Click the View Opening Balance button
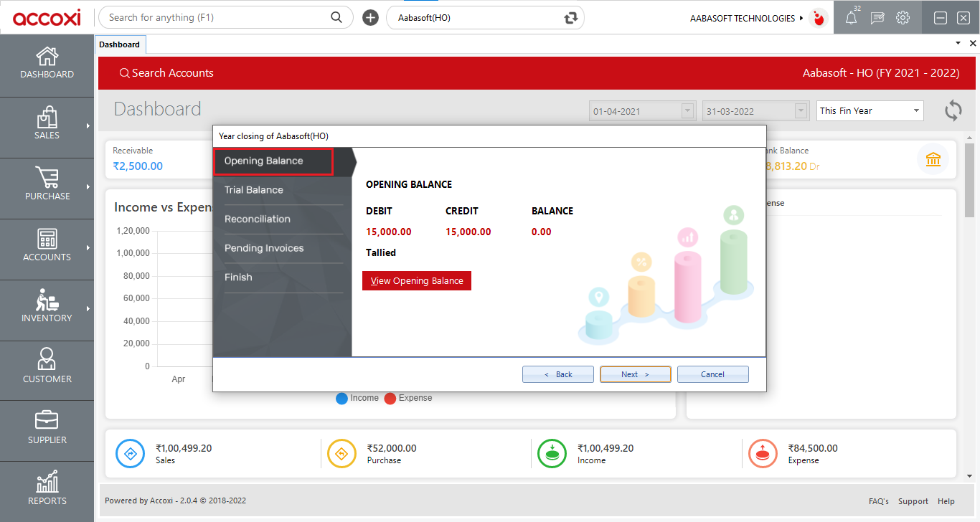980x522 pixels. [417, 281]
